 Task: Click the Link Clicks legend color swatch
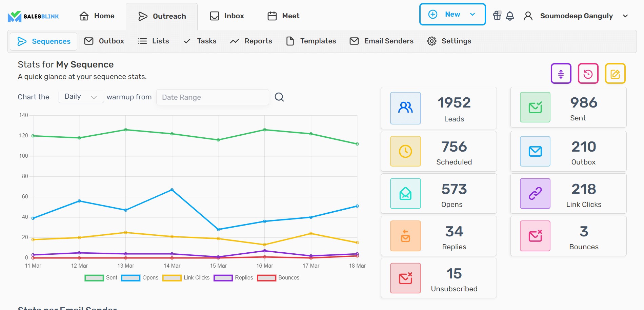click(x=172, y=278)
